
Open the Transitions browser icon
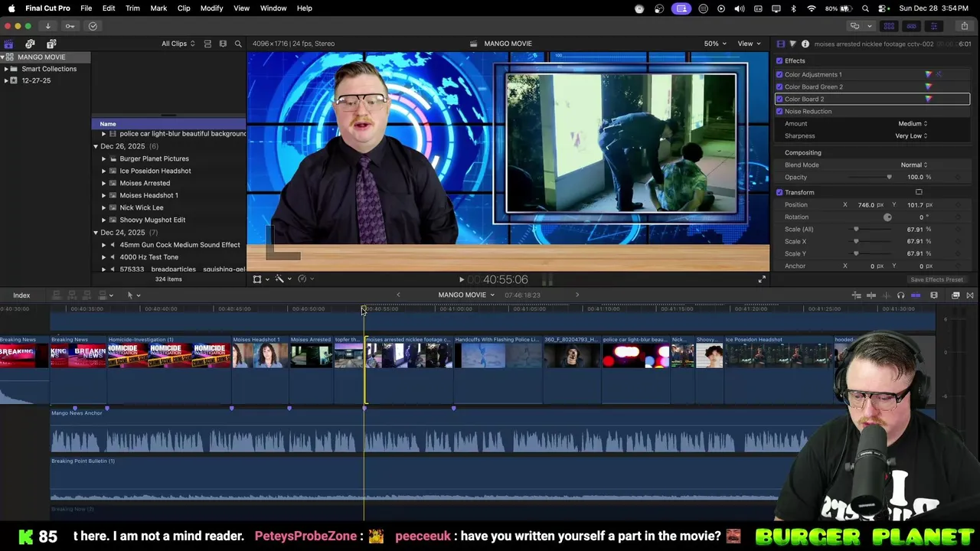970,295
